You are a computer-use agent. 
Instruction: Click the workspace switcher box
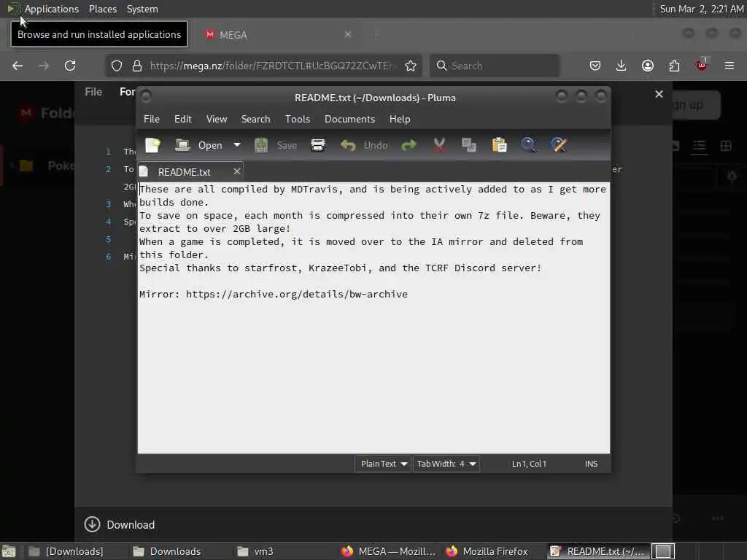click(663, 551)
